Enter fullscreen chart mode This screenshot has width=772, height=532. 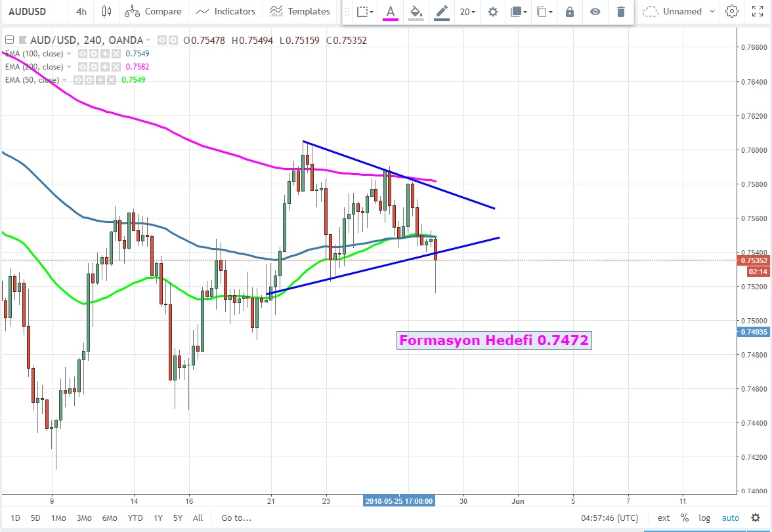point(758,11)
